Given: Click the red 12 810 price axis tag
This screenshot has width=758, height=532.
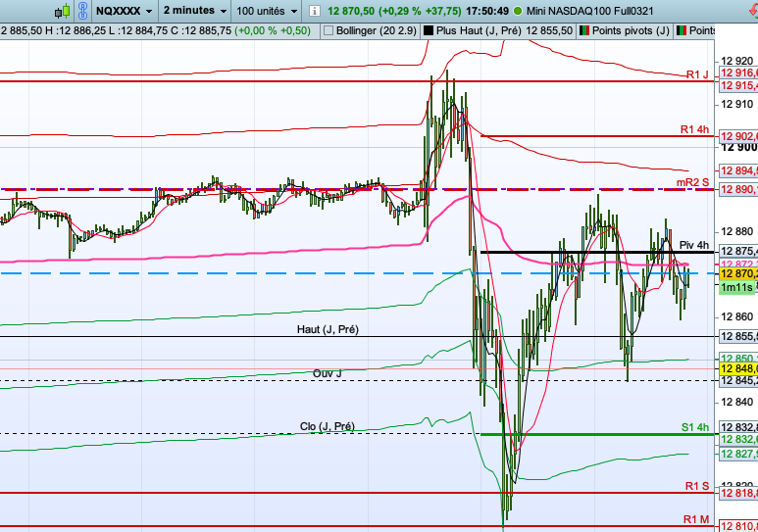Looking at the screenshot, I should [738, 526].
